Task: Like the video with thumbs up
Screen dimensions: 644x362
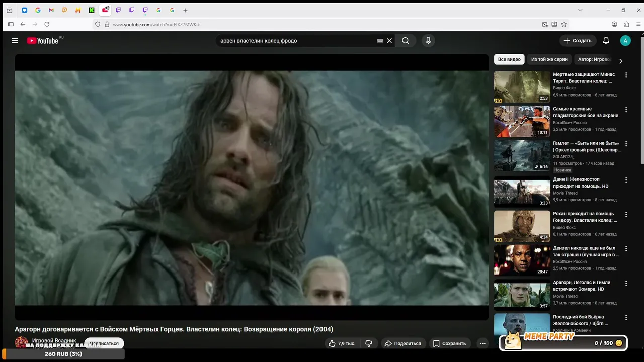Action: 342,343
